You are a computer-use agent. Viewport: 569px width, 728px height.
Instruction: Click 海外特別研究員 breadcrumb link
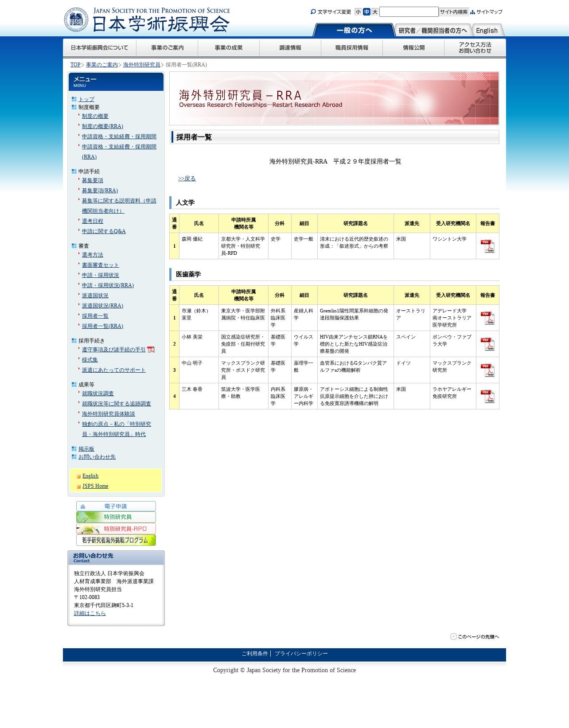pyautogui.click(x=142, y=65)
